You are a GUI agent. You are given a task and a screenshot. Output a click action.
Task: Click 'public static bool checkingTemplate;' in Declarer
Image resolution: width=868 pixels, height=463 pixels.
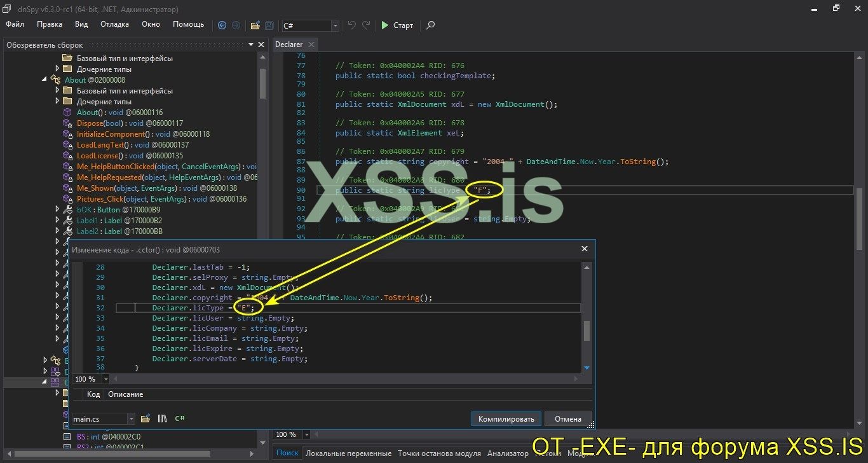pos(415,76)
